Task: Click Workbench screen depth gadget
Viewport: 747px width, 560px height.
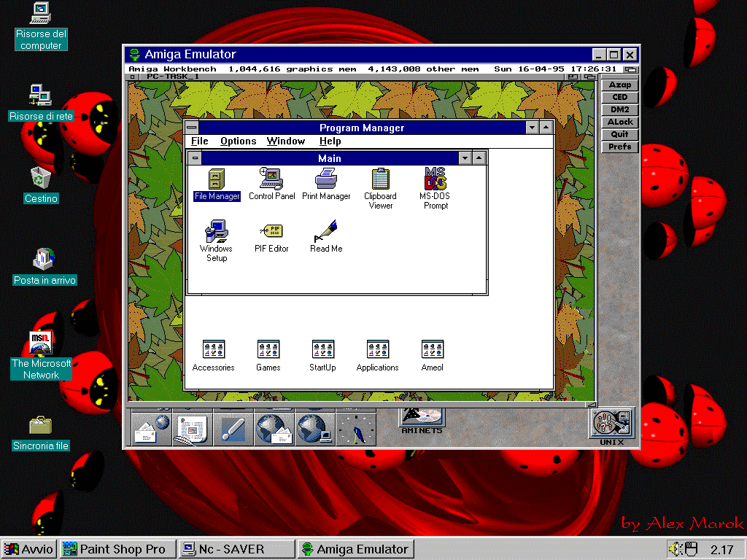Action: pyautogui.click(x=631, y=69)
